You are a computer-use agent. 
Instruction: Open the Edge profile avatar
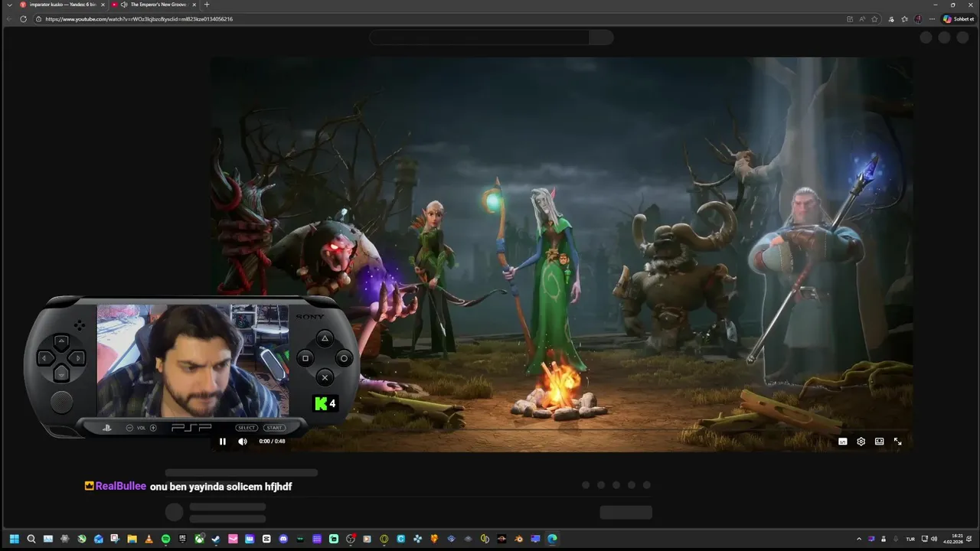click(918, 19)
